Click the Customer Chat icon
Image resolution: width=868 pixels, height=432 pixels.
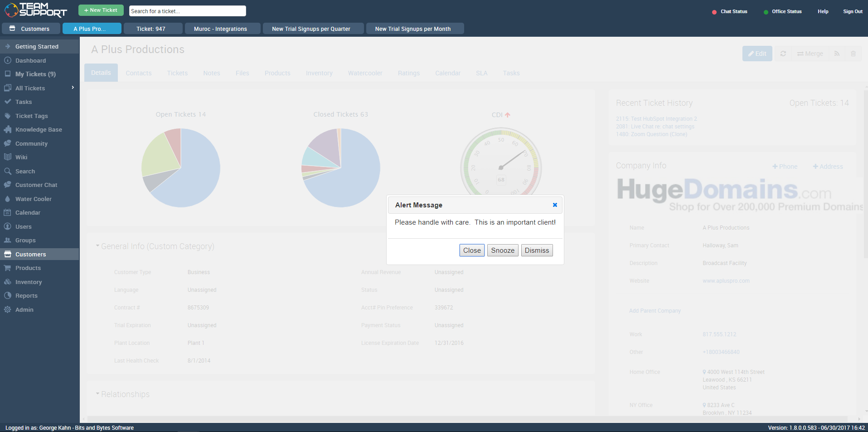point(8,185)
